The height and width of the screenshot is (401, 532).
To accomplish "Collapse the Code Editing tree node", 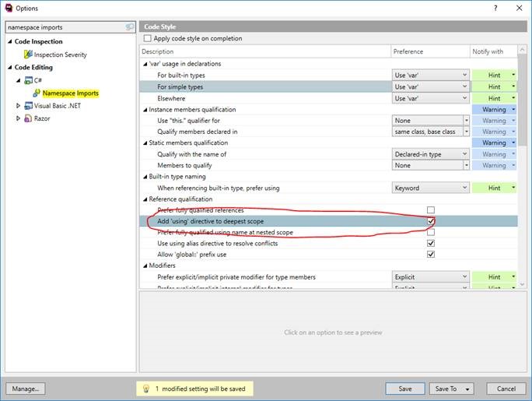I will (x=10, y=67).
